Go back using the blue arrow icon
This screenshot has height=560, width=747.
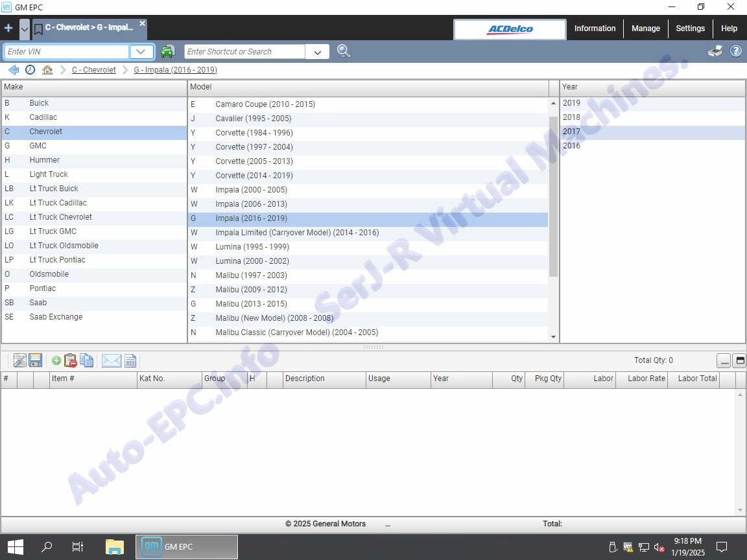coord(14,70)
